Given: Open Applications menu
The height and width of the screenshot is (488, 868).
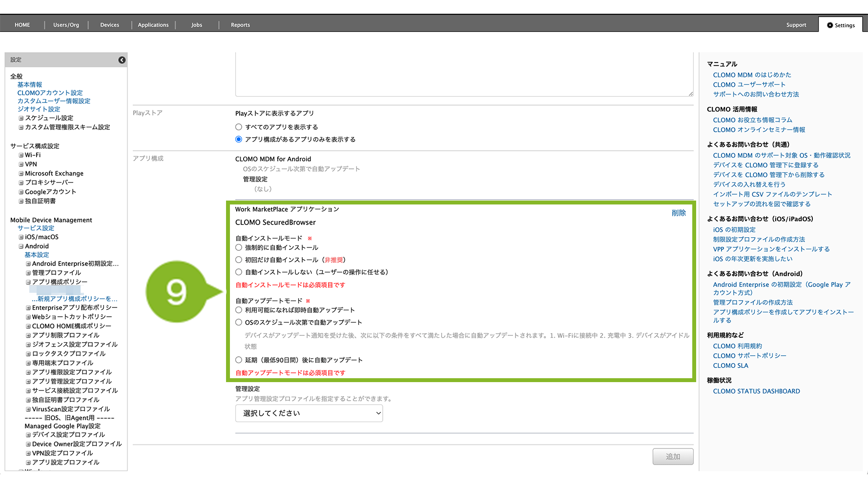Looking at the screenshot, I should point(153,25).
